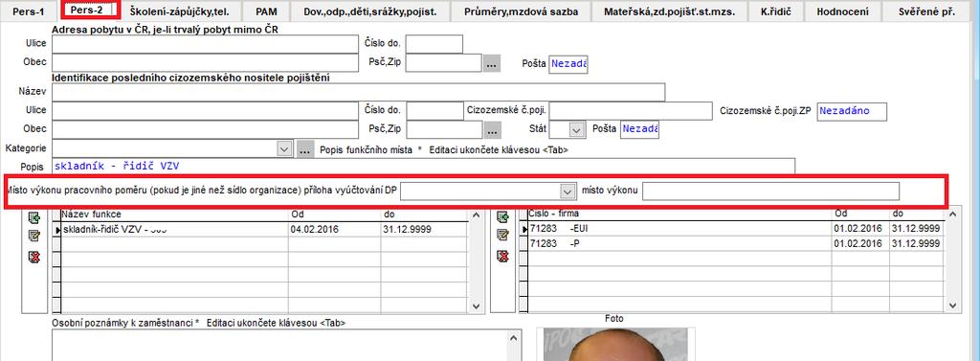980x361 pixels.
Task: Expand příloha vyúčtování DP dropdown
Action: click(568, 191)
